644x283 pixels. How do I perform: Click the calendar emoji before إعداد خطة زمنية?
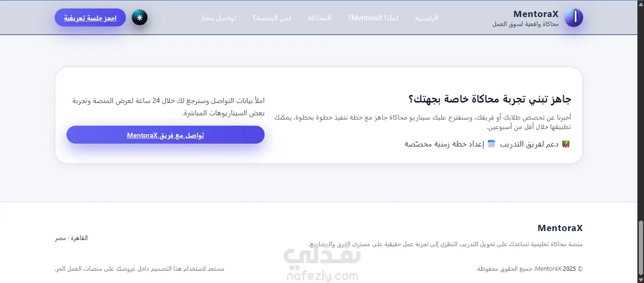pos(491,144)
